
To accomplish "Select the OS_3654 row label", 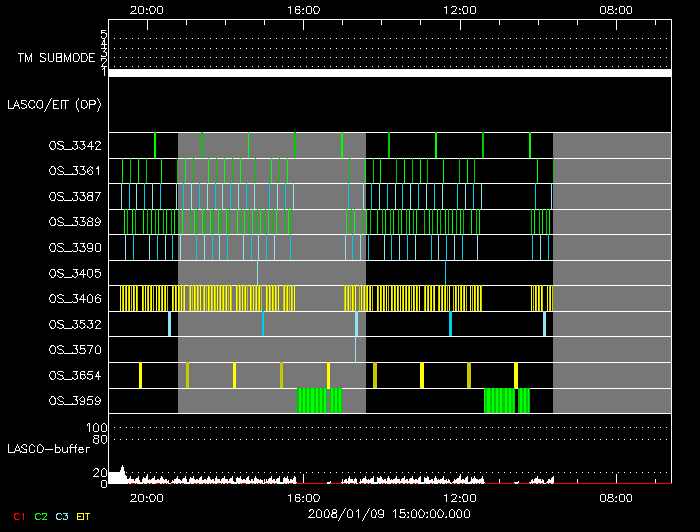I will tap(75, 375).
